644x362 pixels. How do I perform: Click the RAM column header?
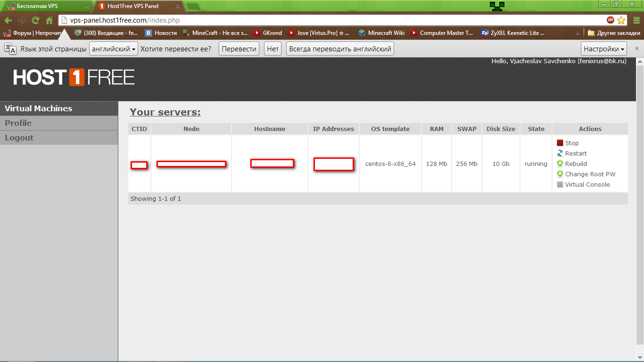(x=437, y=129)
